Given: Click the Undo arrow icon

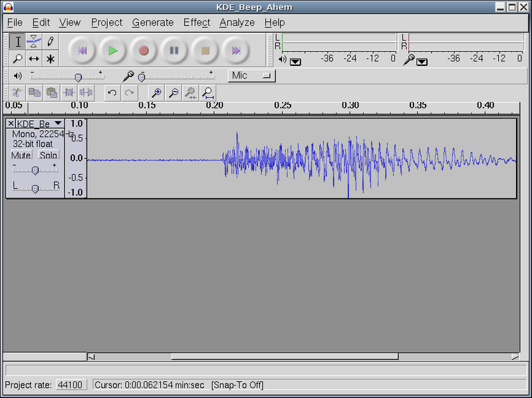Looking at the screenshot, I should point(112,93).
